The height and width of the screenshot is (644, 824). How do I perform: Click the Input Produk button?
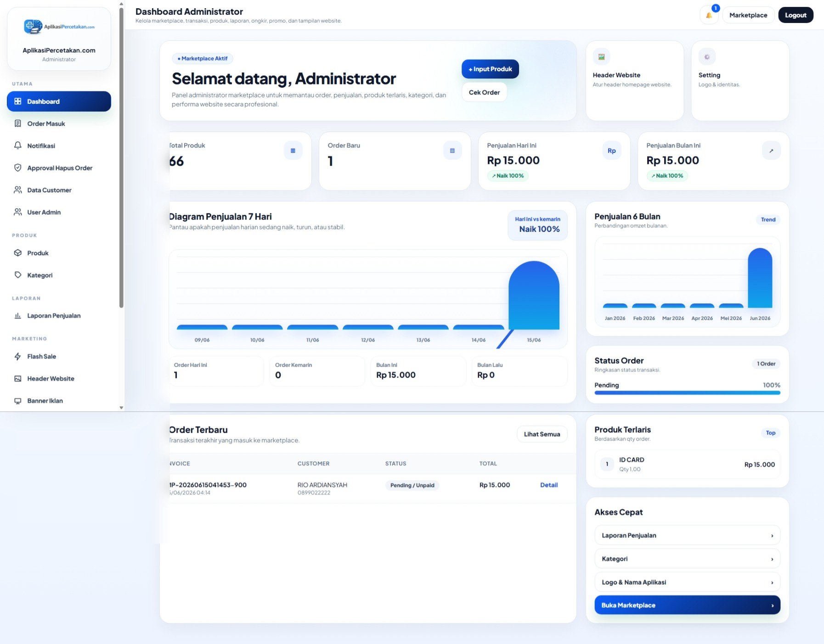(490, 69)
